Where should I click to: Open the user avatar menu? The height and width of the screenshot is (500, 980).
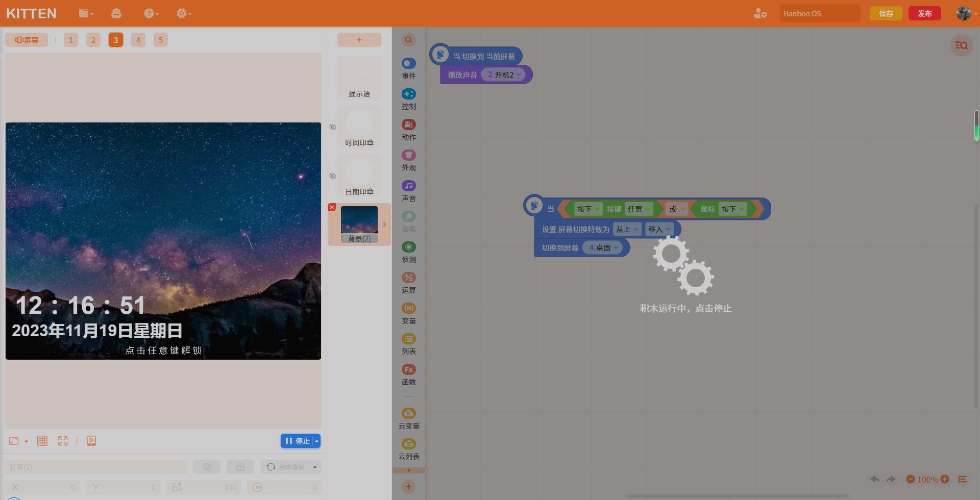click(x=964, y=14)
